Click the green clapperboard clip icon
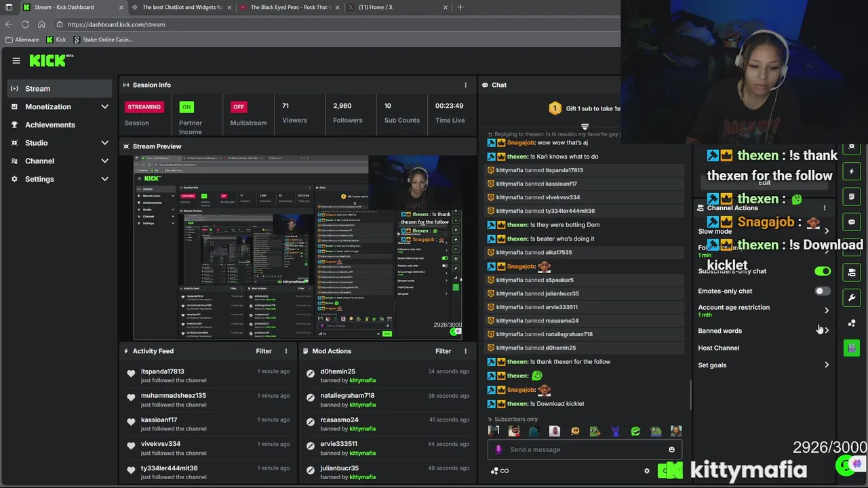Screen dimensions: 868x488 [852, 348]
